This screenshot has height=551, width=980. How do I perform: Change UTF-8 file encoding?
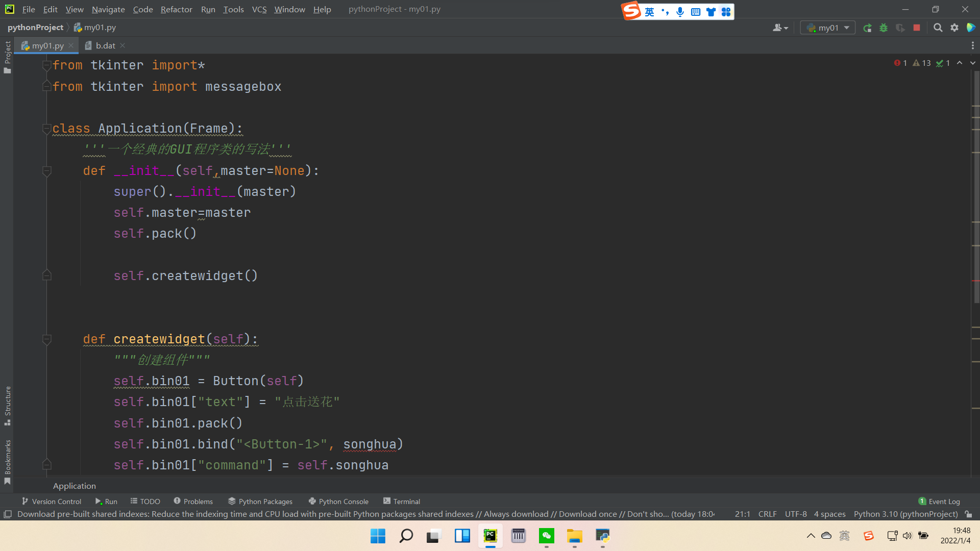[x=796, y=514]
